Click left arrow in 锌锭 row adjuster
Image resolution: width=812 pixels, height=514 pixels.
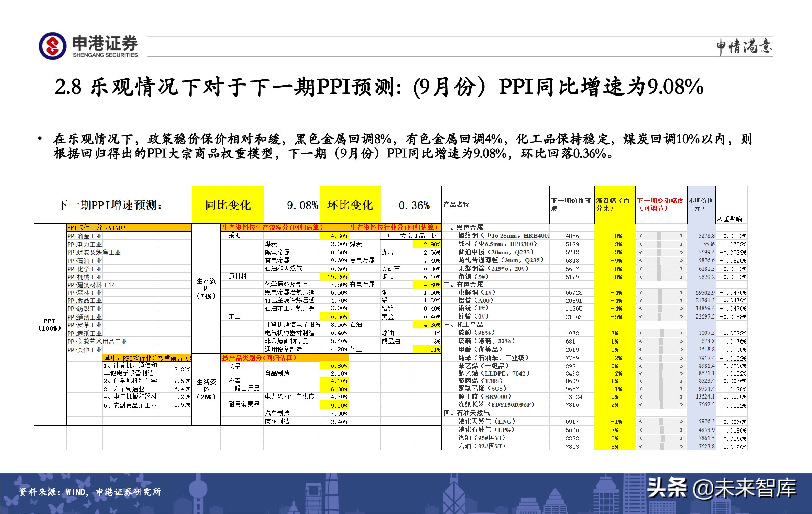coord(641,317)
